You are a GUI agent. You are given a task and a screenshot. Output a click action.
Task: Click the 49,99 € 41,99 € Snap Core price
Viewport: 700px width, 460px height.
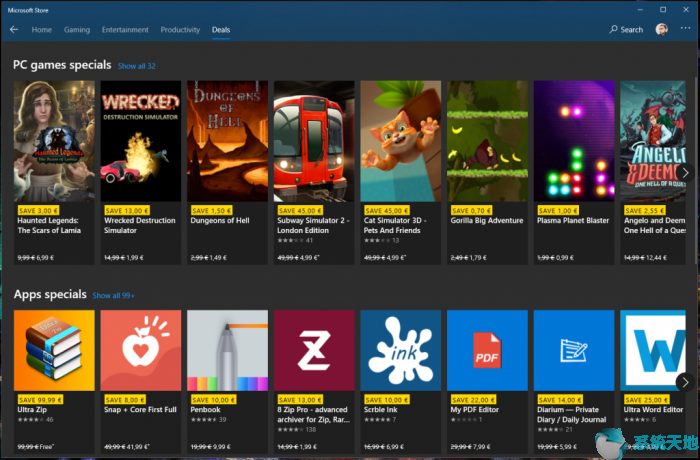pos(127,447)
